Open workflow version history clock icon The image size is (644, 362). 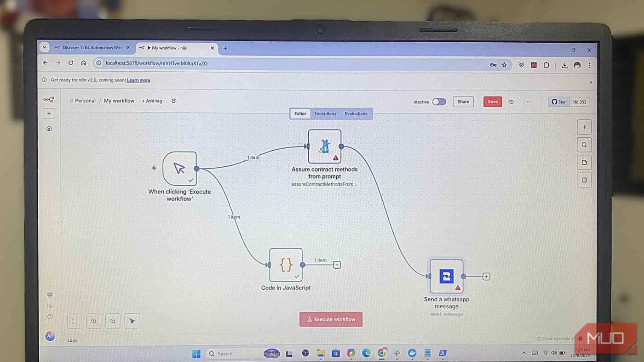coord(511,102)
